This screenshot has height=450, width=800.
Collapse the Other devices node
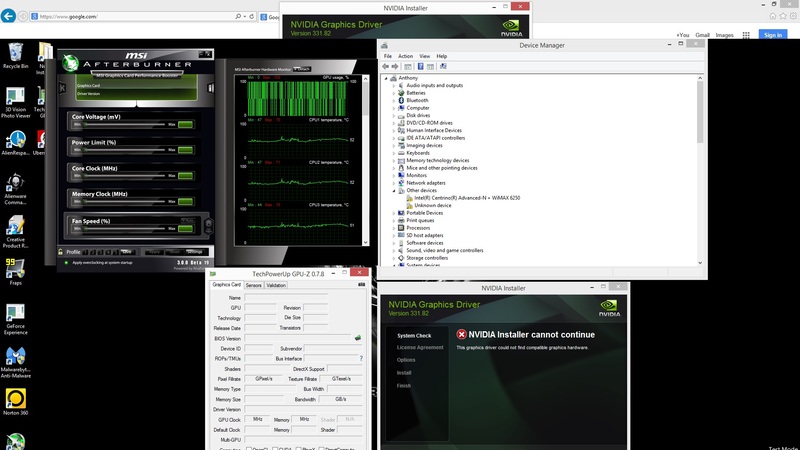click(394, 190)
